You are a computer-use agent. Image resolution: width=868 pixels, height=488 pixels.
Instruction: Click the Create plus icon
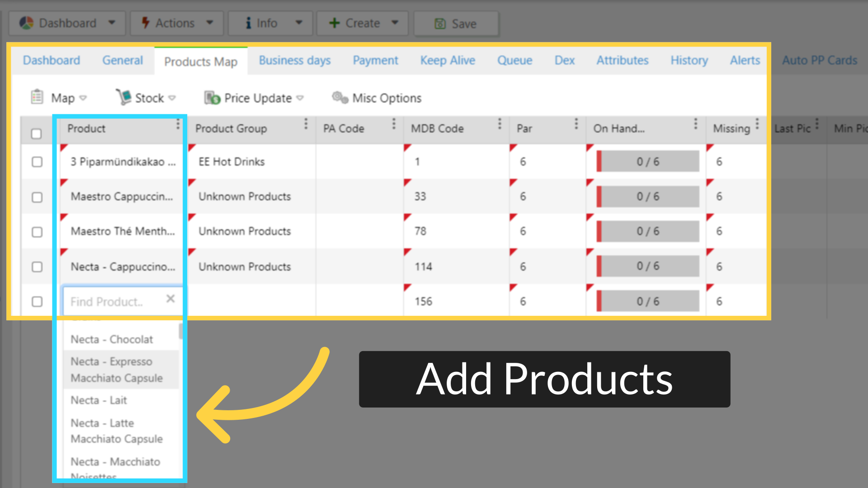click(334, 23)
